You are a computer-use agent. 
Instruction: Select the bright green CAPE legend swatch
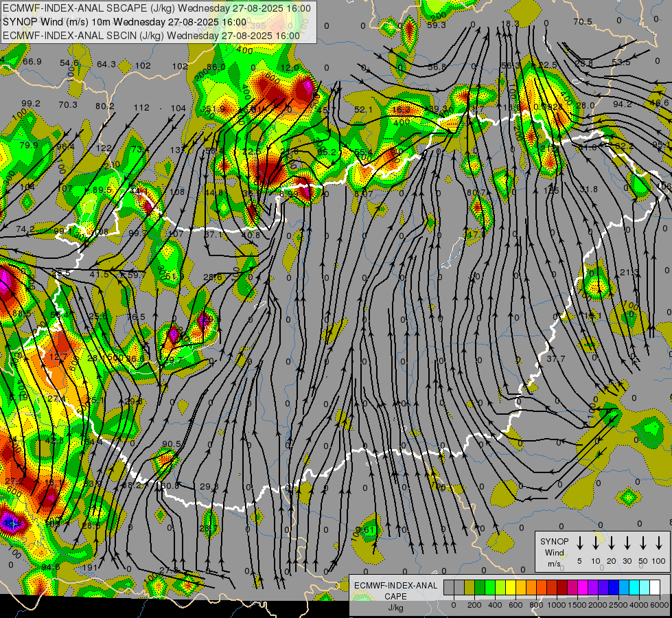(490, 588)
